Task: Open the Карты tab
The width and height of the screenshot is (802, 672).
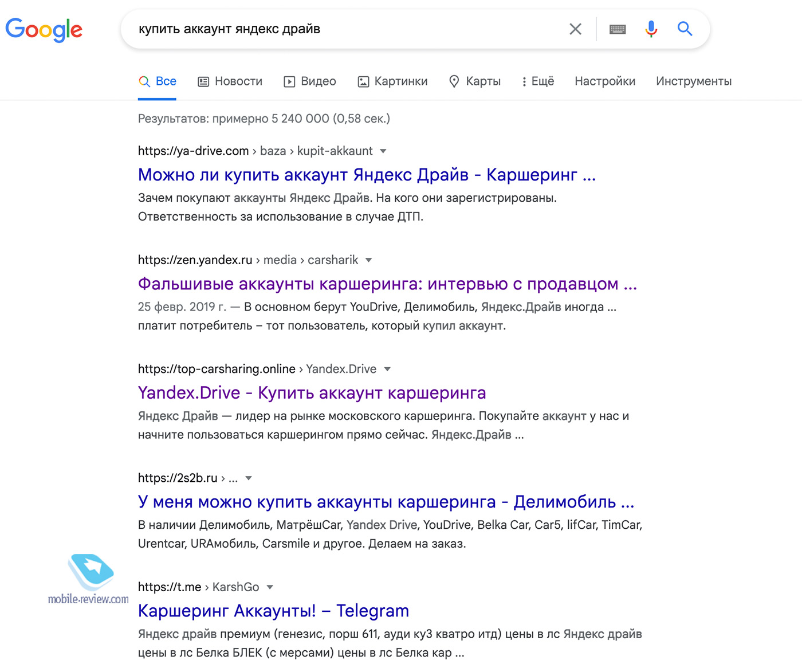Action: [x=475, y=81]
